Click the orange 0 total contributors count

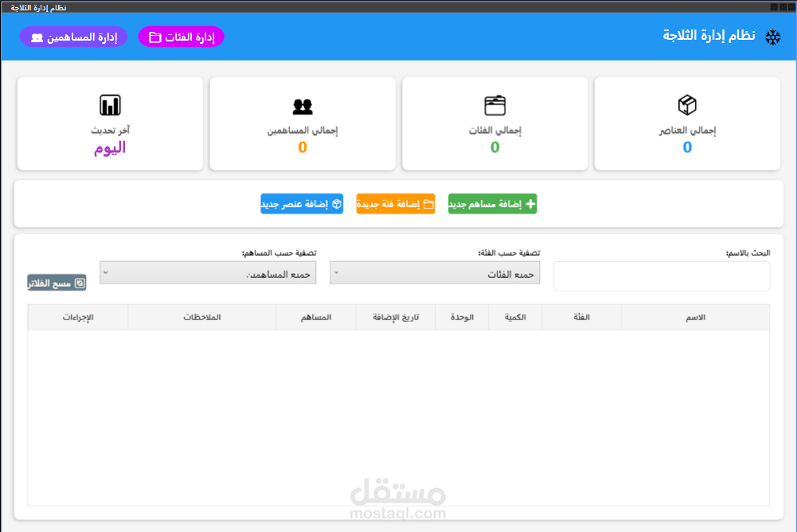[x=303, y=147]
